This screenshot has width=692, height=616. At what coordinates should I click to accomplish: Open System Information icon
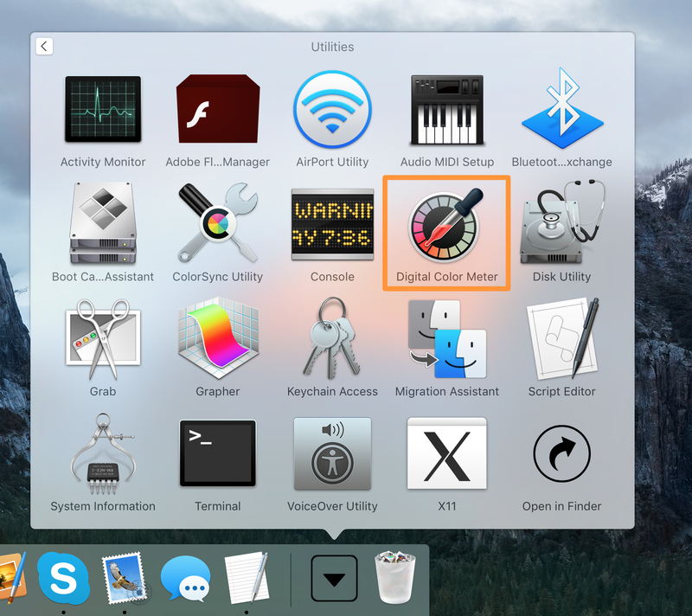pos(103,453)
